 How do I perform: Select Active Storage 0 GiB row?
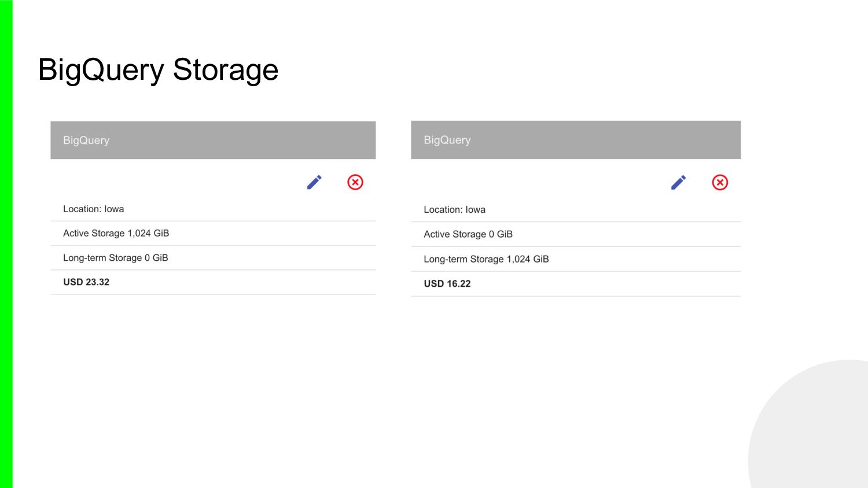coord(468,234)
